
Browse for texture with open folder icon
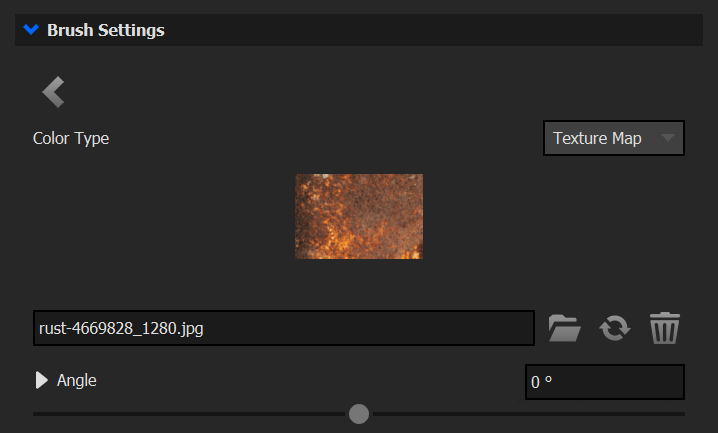coord(565,328)
